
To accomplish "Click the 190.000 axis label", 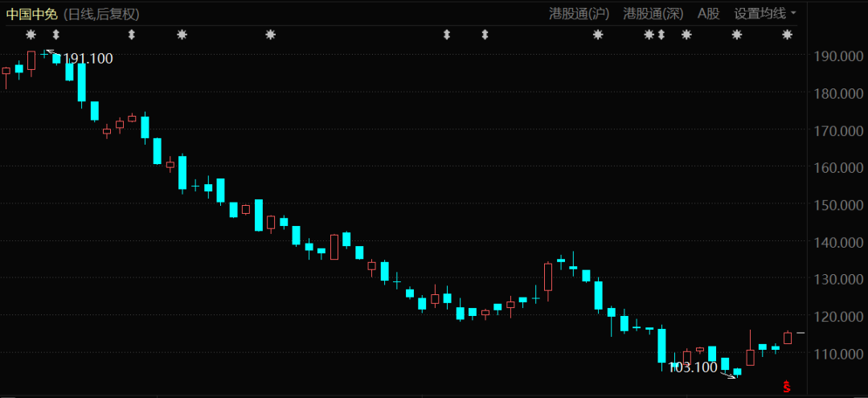I will 837,56.
